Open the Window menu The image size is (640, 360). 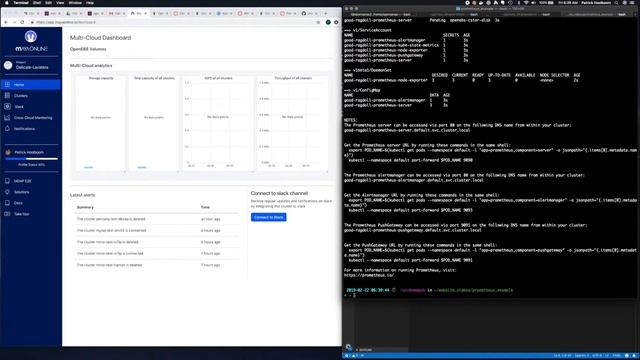click(x=75, y=2)
